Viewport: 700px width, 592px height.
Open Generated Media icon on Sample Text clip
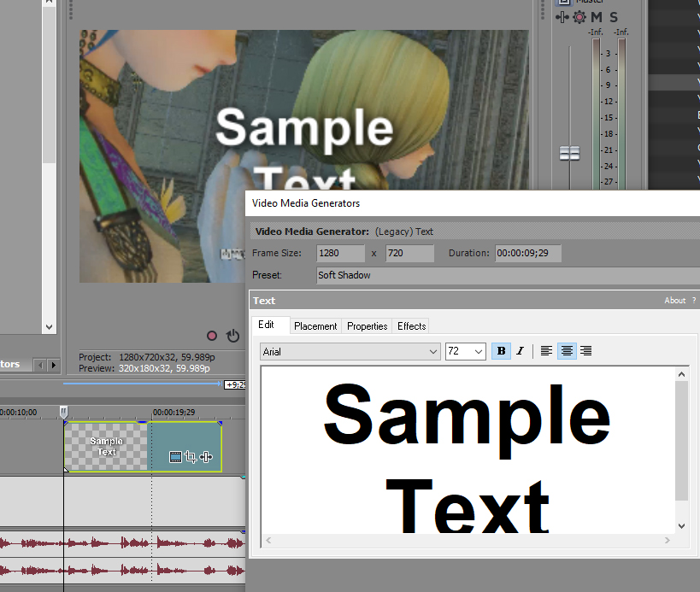(x=175, y=457)
